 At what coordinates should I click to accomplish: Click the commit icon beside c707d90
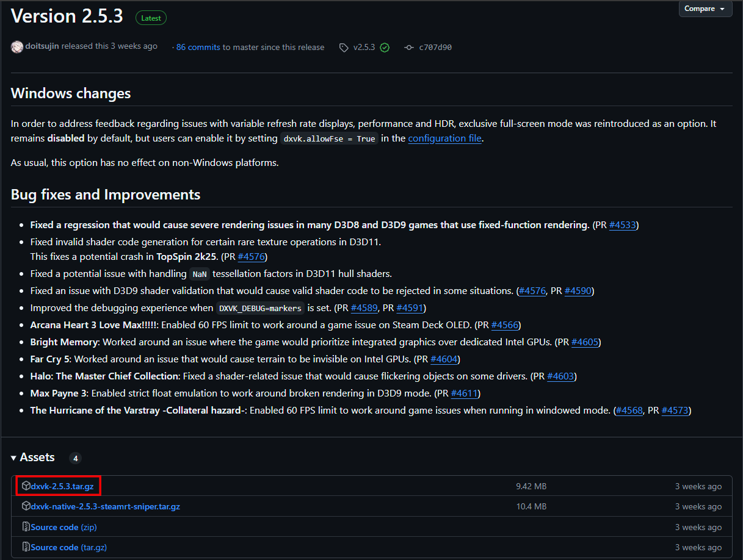click(x=409, y=48)
